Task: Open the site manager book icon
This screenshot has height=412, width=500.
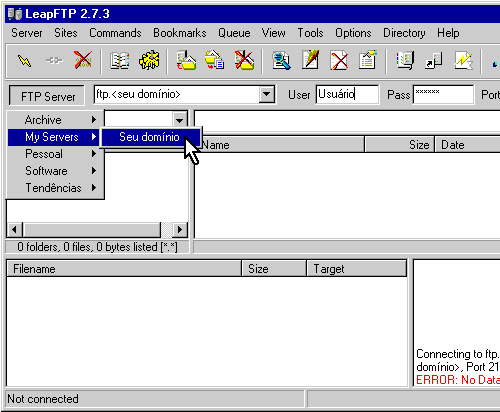Action: coord(120,61)
